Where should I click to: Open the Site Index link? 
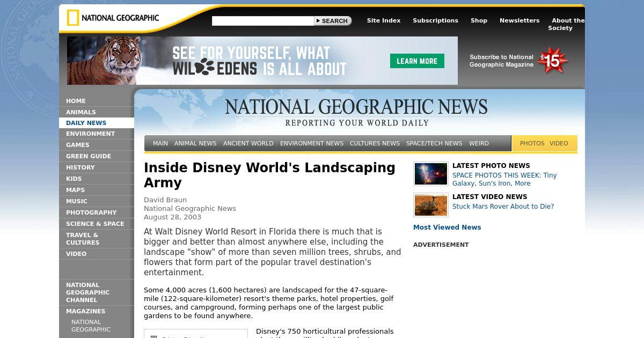tap(384, 20)
